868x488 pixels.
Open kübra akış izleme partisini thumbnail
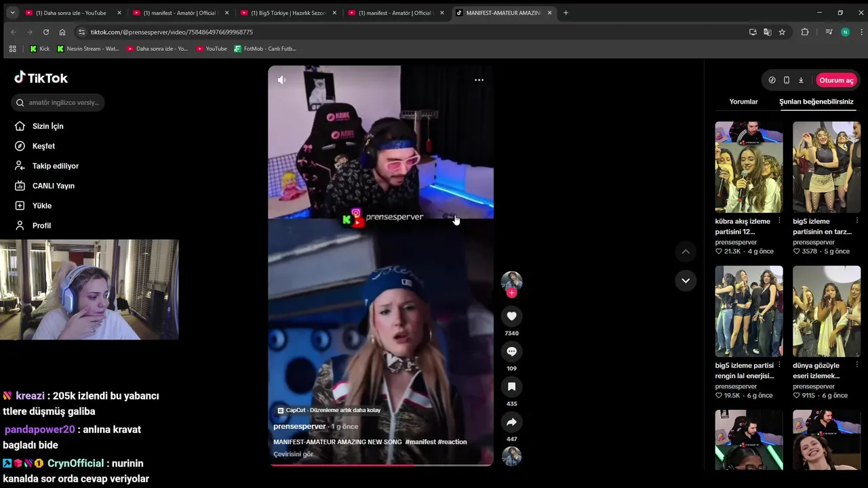[749, 167]
